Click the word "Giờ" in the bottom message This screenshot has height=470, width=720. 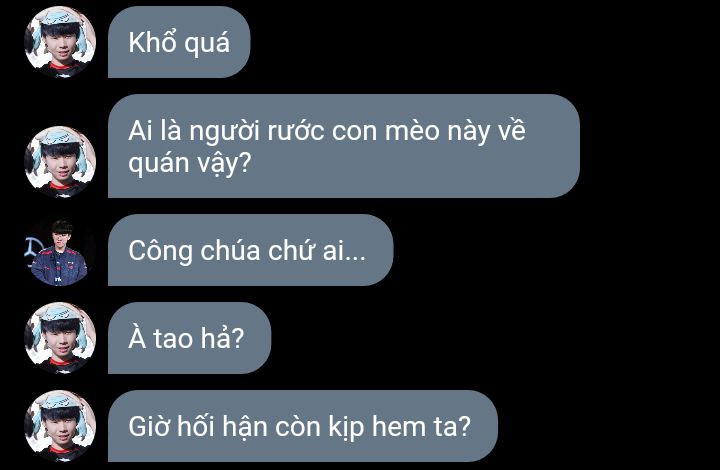click(x=149, y=426)
